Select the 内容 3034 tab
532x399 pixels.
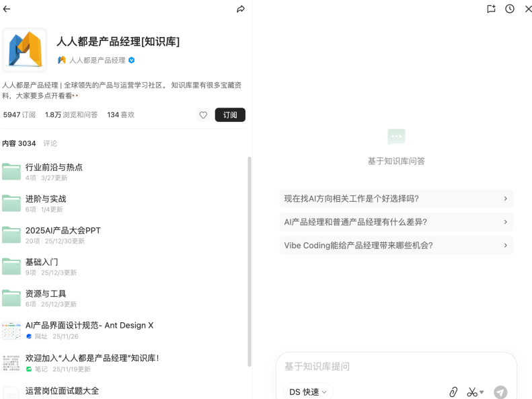(19, 143)
